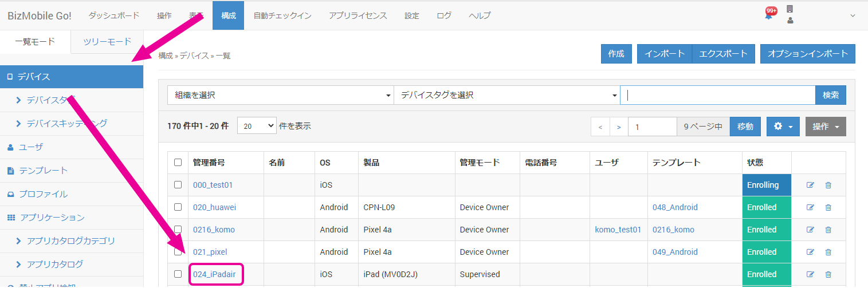The width and height of the screenshot is (868, 288).
Task: Toggle the select-all header checkbox
Action: 178,163
